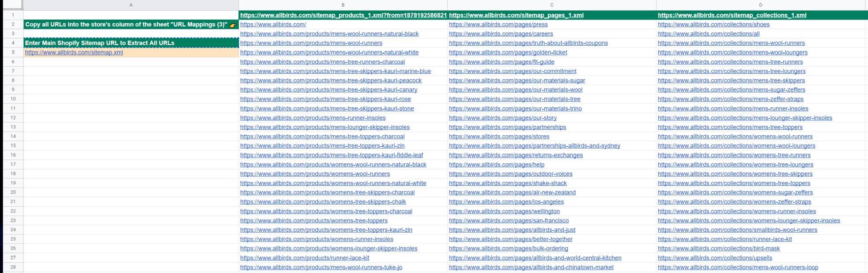
Task: Open the collections/all link
Action: point(709,34)
